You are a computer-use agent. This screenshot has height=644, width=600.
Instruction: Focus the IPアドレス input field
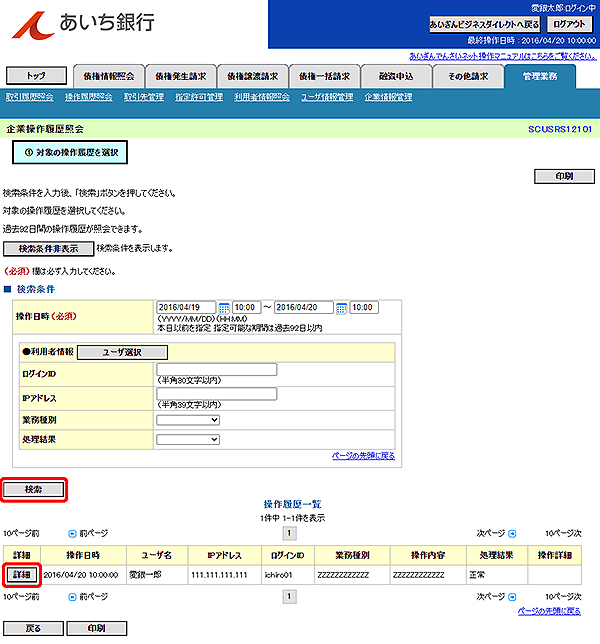(x=217, y=394)
